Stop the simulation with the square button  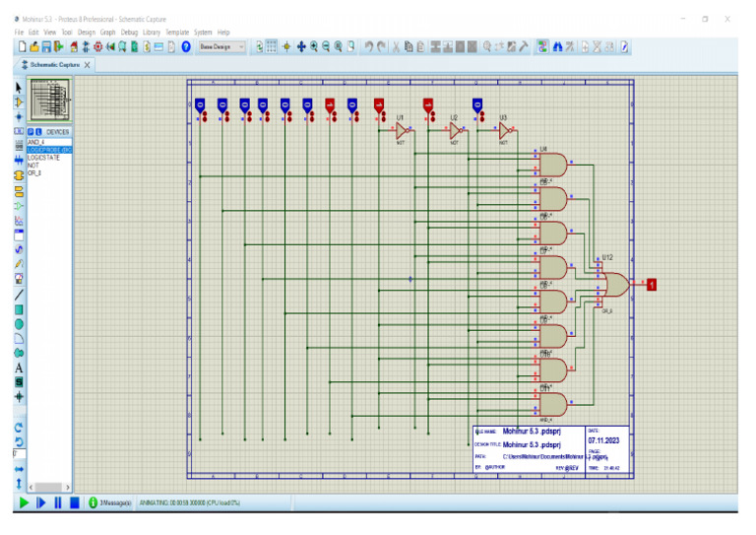74,502
